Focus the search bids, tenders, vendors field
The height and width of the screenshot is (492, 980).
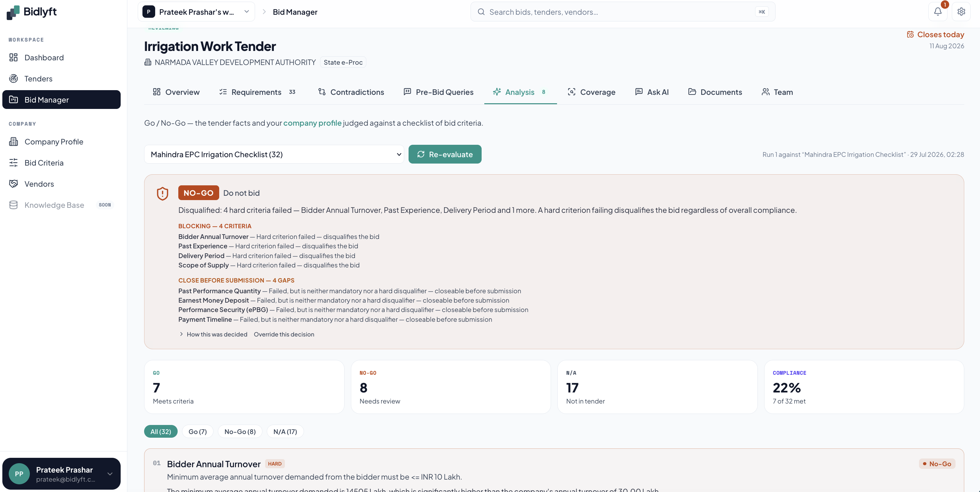point(623,12)
